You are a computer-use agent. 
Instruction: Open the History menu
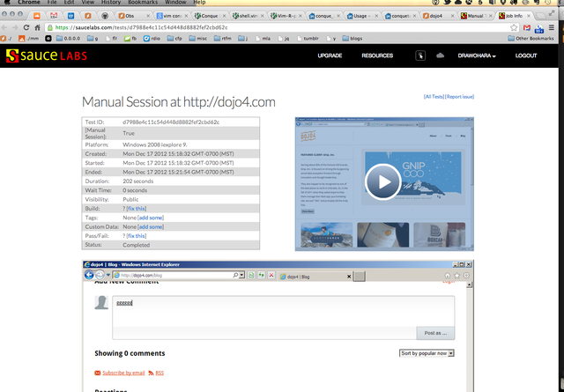pos(111,2)
